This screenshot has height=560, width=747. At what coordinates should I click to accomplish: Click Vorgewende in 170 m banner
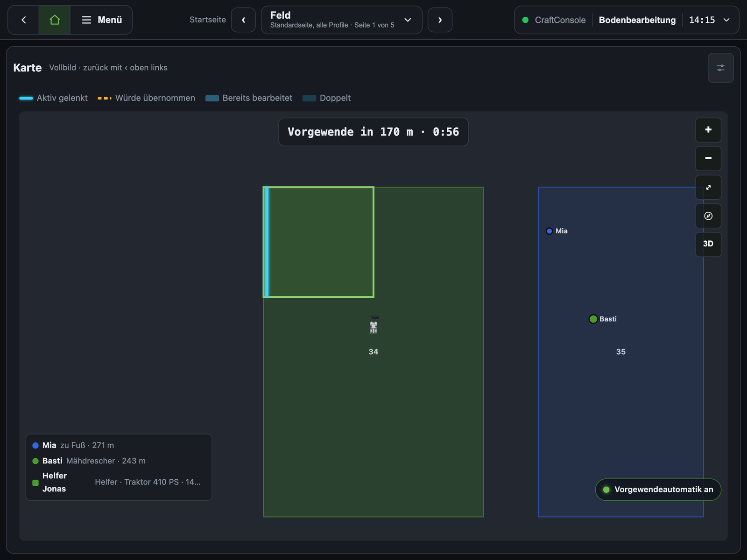(x=373, y=132)
